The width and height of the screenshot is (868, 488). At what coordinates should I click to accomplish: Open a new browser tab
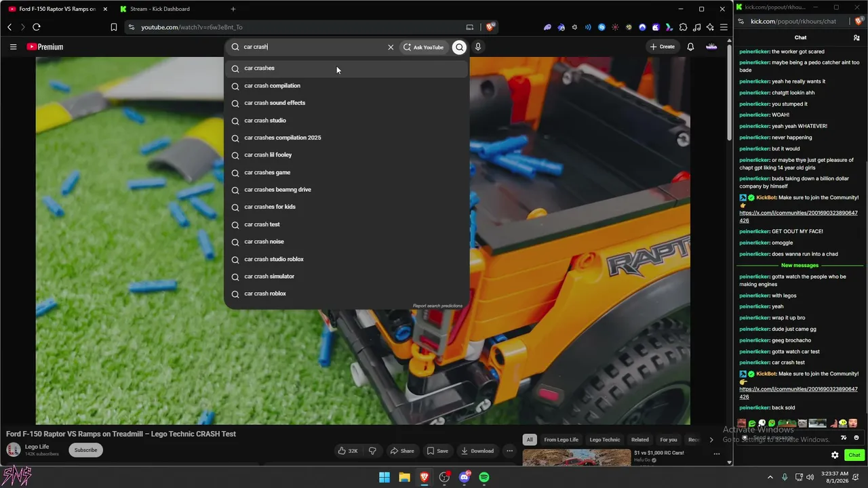tap(233, 9)
